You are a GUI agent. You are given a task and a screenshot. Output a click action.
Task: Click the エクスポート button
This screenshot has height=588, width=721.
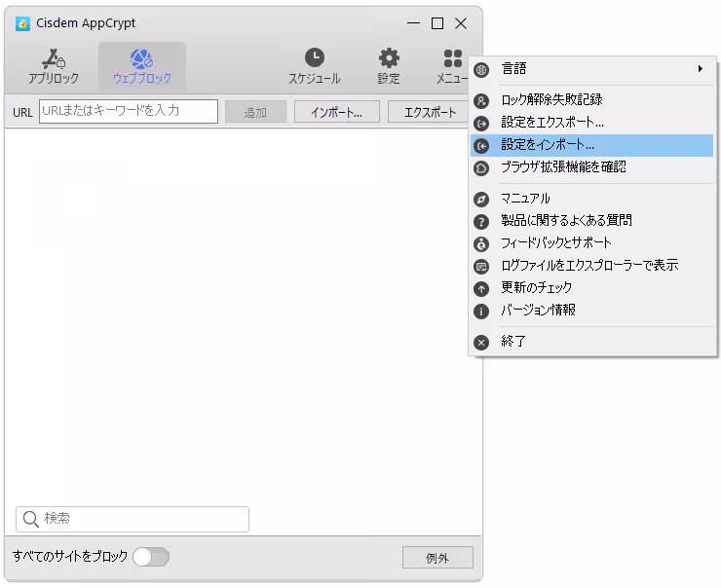430,112
